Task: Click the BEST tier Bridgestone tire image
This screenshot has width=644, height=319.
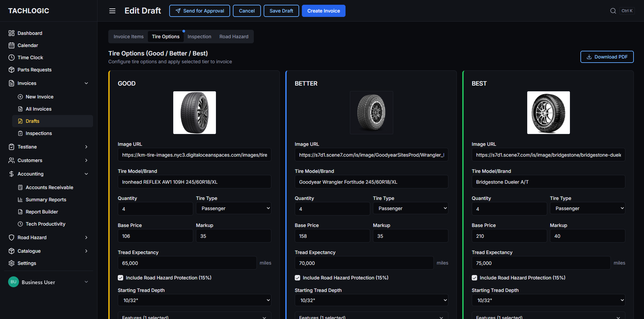Action: pos(549,113)
